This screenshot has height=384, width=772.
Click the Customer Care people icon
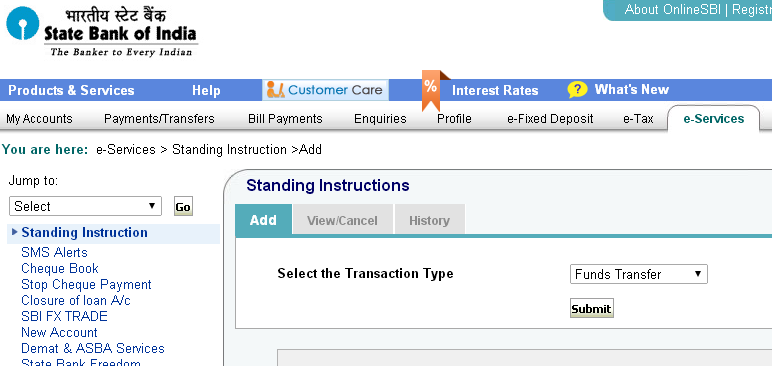(276, 90)
